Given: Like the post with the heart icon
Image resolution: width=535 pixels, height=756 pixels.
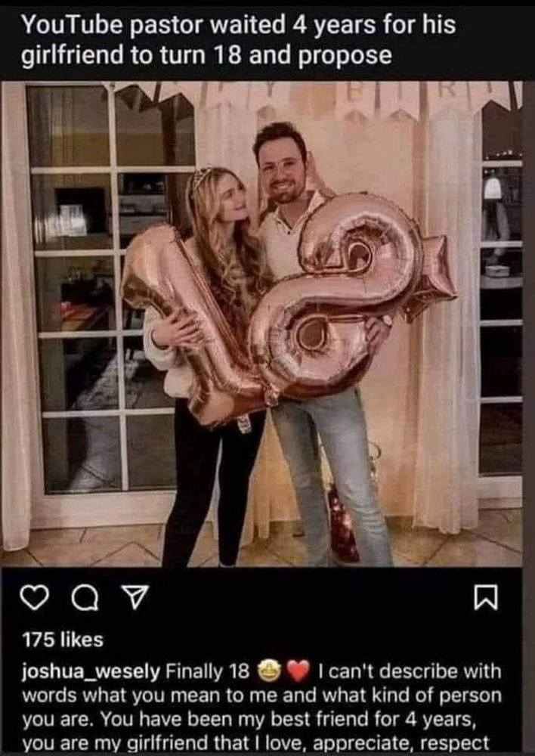Looking at the screenshot, I should coord(36,598).
